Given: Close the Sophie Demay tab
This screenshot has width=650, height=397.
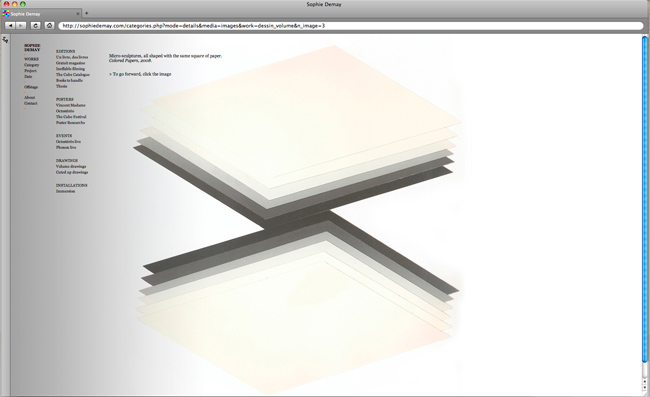Looking at the screenshot, I should [x=78, y=14].
